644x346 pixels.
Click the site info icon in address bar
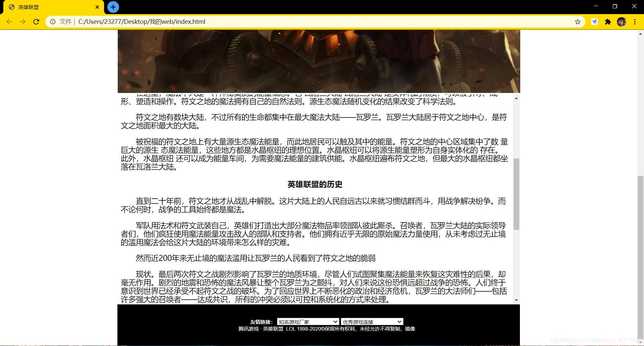[x=53, y=22]
